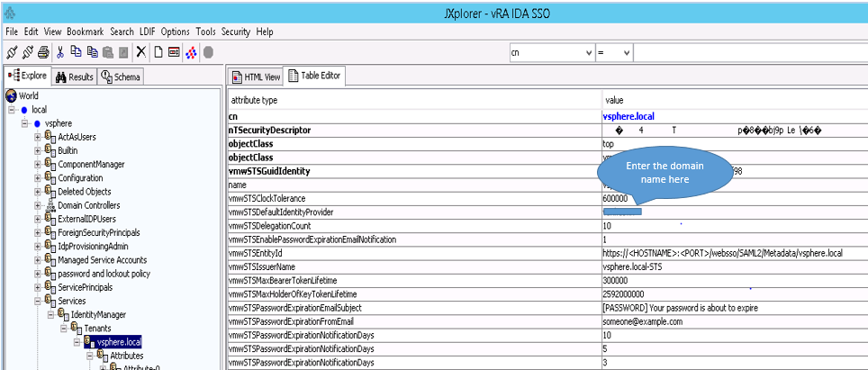This screenshot has width=868, height=370.
Task: Click the Attributes entry icon
Action: (x=103, y=355)
